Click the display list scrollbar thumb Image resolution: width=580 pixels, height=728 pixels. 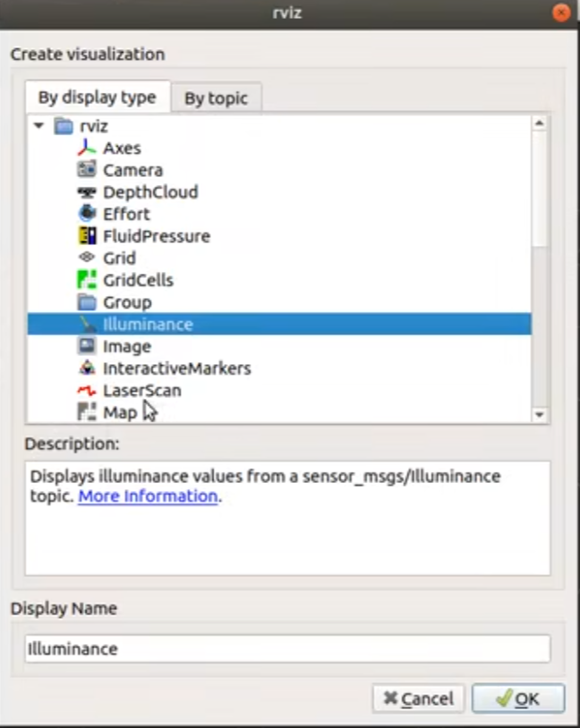pos(540,189)
